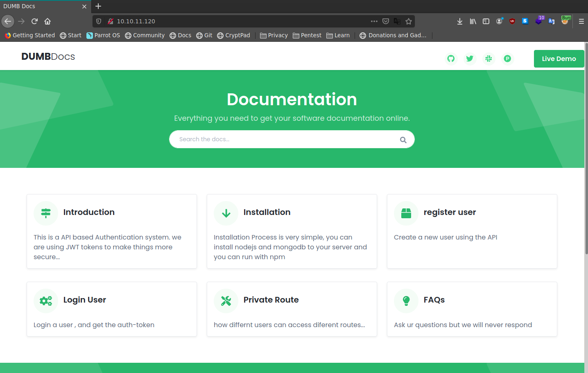Click the search magnifier icon
This screenshot has width=588, height=373.
tap(403, 140)
